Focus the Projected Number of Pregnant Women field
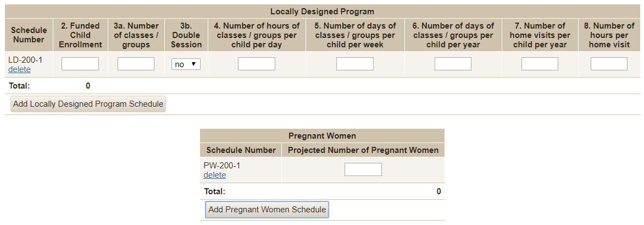This screenshot has height=225, width=644. (x=363, y=169)
